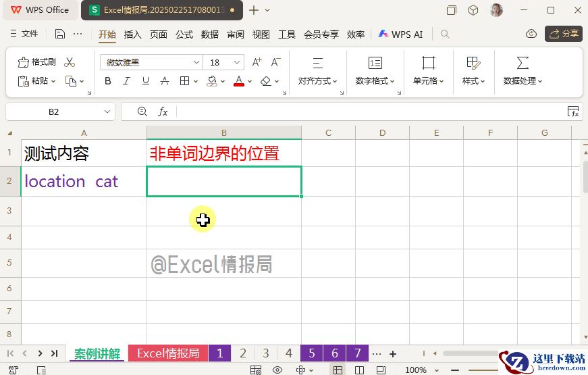Open the font color dropdown arrow
Image resolution: width=588 pixels, height=375 pixels.
pos(250,81)
